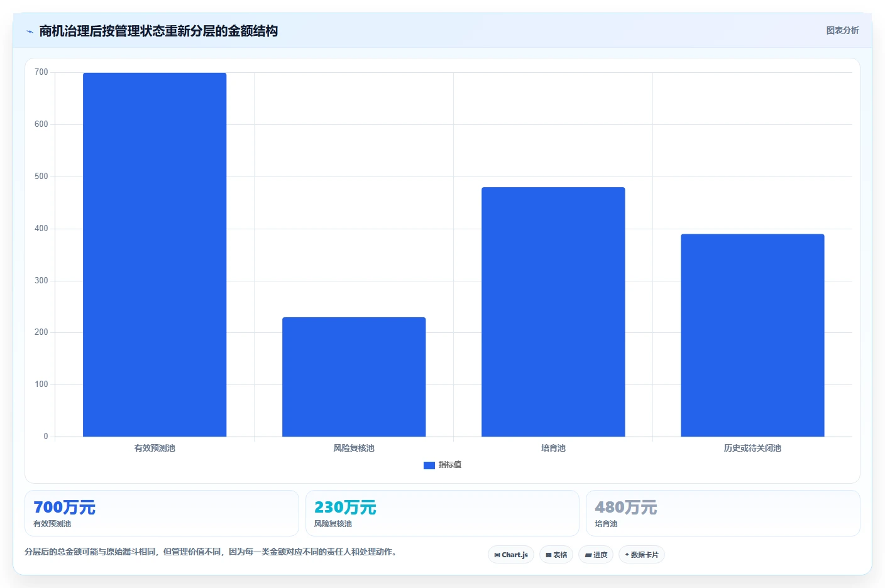Toggle the 指标值 legend color box

point(429,465)
